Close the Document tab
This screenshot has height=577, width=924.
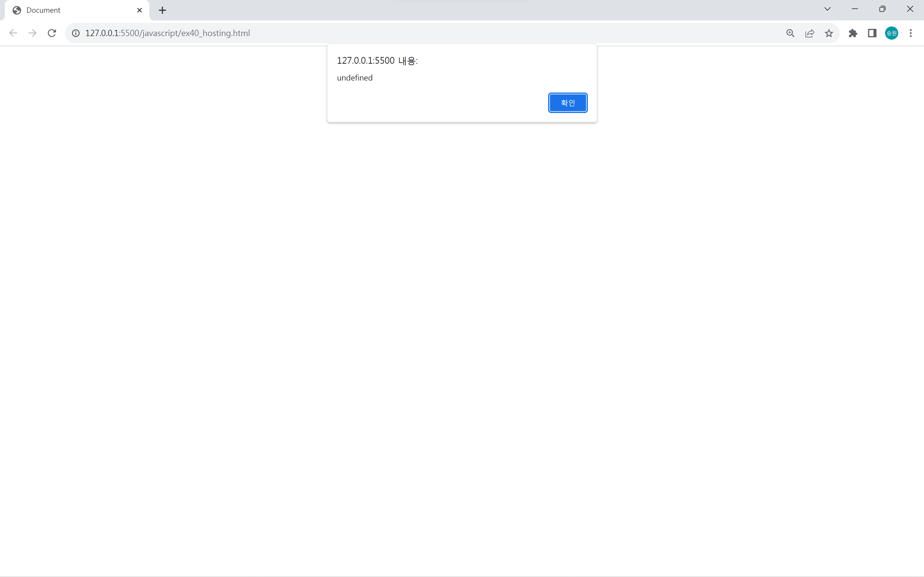tap(139, 10)
